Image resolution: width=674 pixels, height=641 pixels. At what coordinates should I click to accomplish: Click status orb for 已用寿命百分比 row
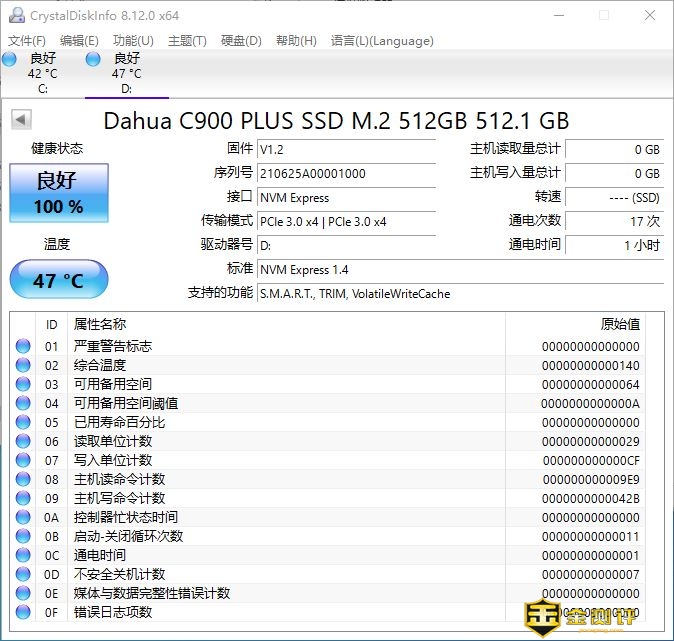pos(23,423)
